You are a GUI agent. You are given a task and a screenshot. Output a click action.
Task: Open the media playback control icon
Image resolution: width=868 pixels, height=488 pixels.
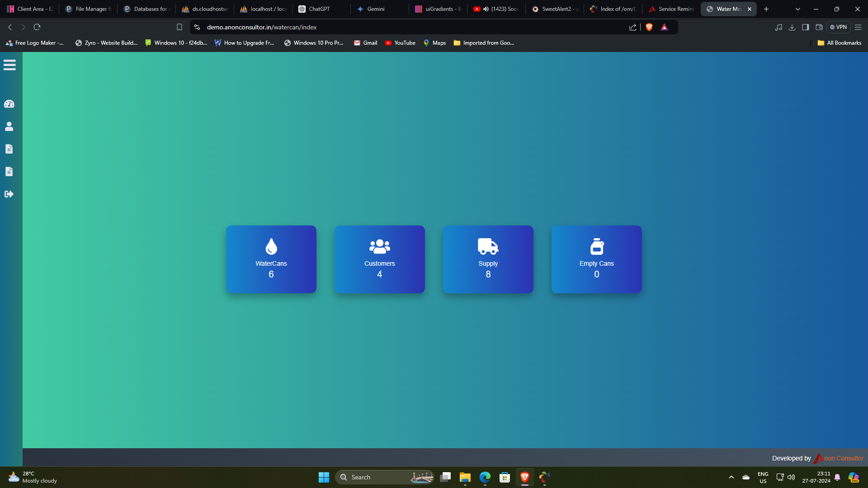click(x=779, y=27)
